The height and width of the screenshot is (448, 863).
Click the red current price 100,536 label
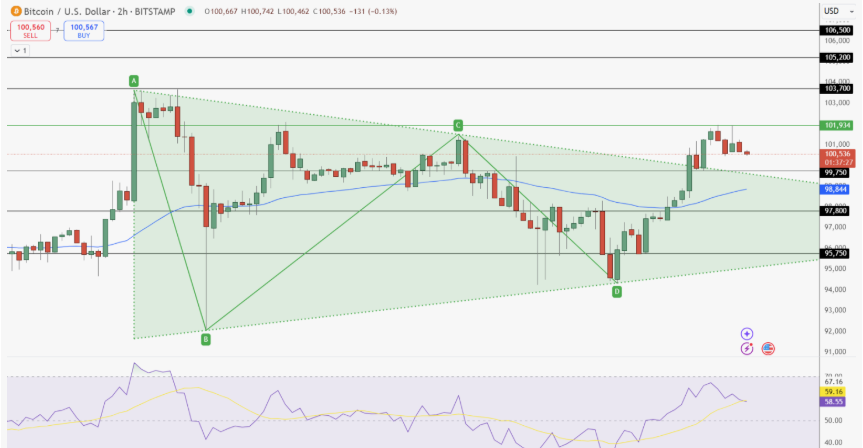point(836,158)
